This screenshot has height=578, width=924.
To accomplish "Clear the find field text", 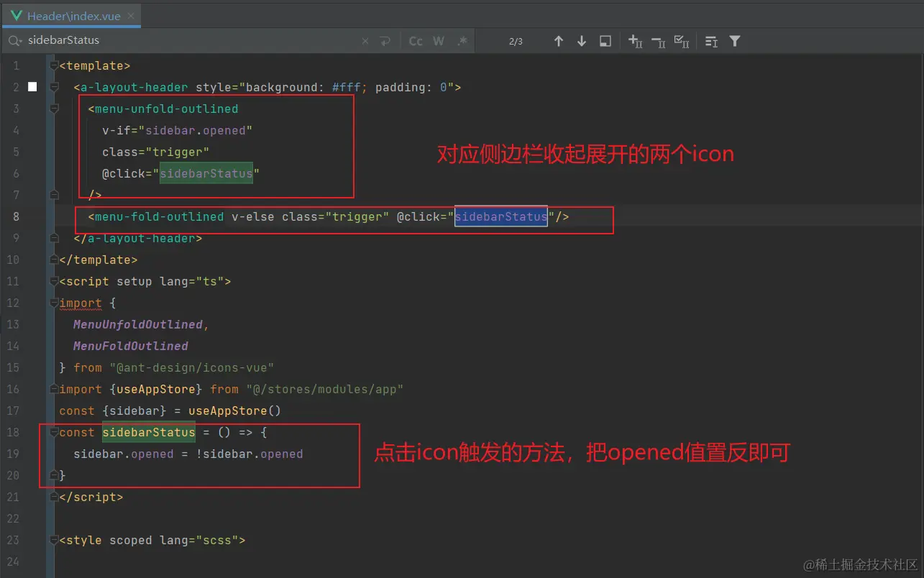I will pyautogui.click(x=365, y=41).
